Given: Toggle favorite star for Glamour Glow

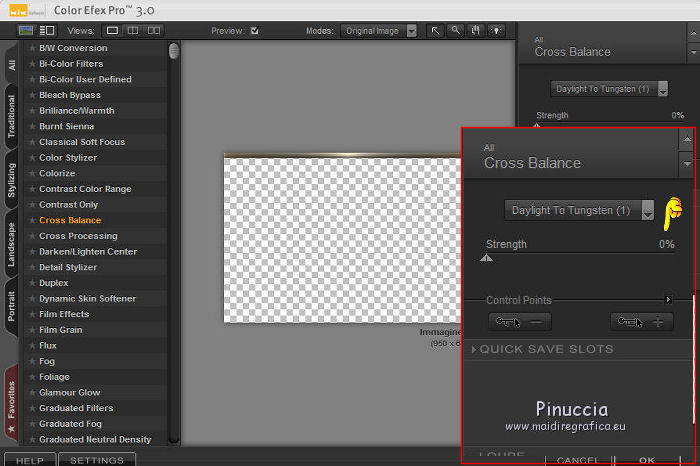Looking at the screenshot, I should pos(32,392).
